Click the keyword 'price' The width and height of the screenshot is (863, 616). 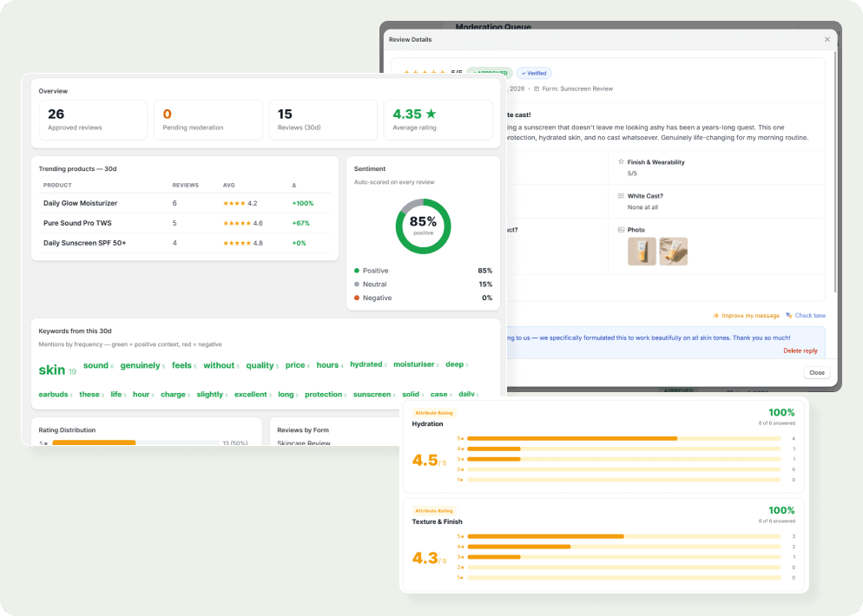coord(297,365)
